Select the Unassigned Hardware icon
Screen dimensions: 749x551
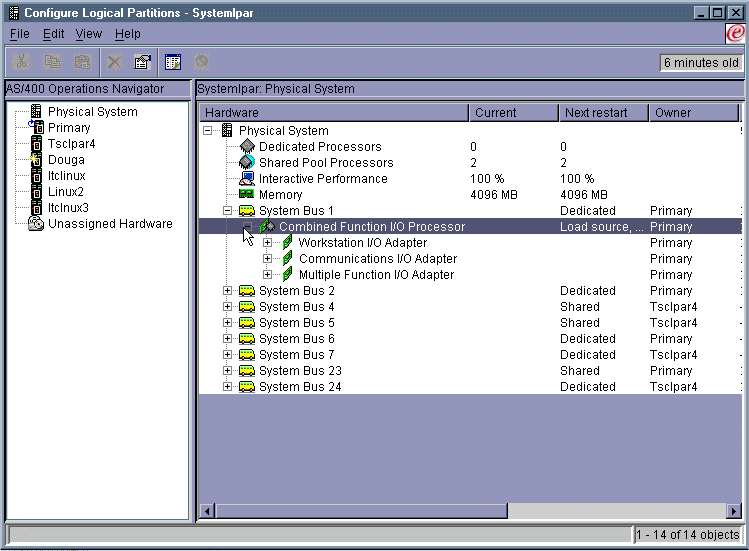[x=36, y=224]
